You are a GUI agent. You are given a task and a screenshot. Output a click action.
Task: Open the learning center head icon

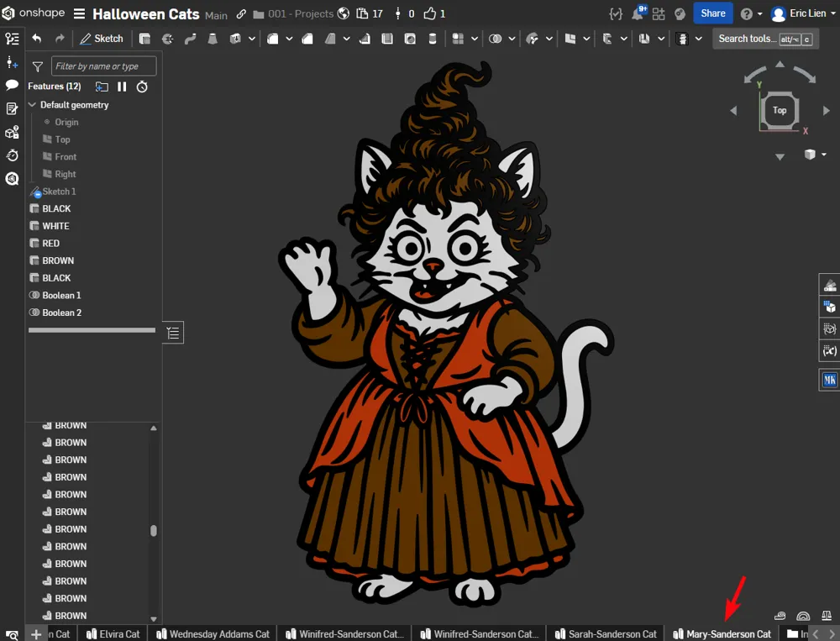tap(680, 14)
